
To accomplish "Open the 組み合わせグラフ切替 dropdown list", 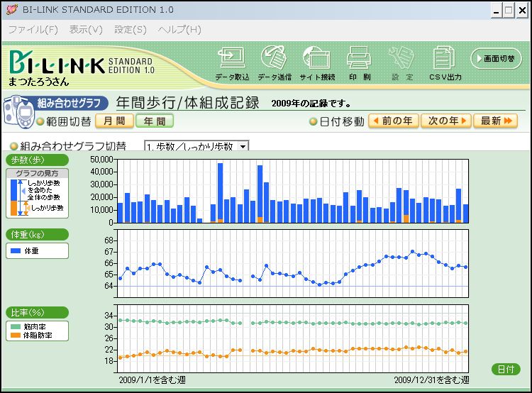I will pos(243,146).
